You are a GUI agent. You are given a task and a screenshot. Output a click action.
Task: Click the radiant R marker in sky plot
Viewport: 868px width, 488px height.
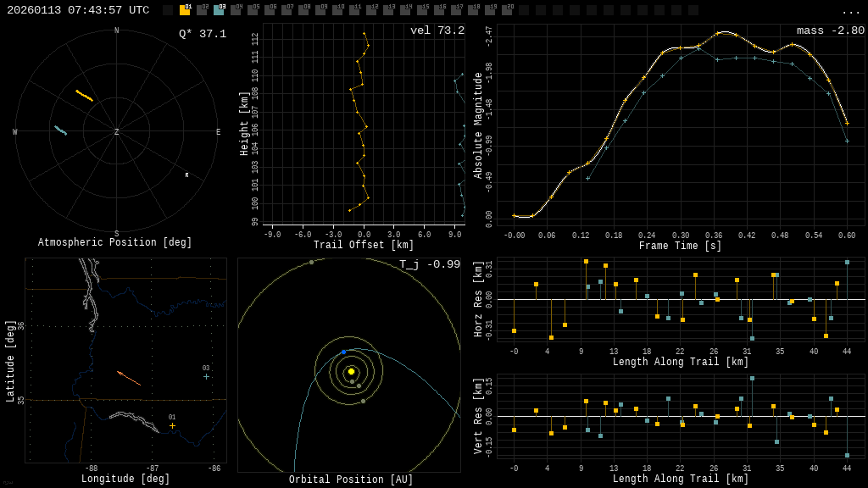(x=187, y=175)
